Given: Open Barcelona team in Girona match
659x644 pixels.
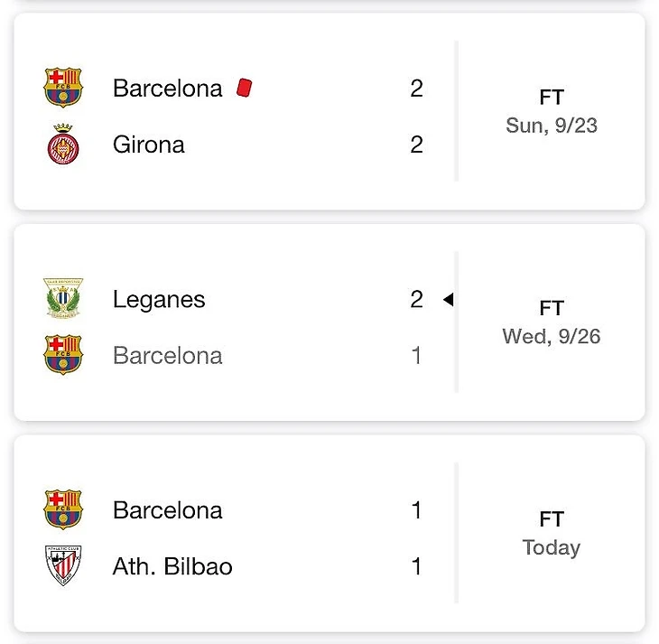Looking at the screenshot, I should coord(167,89).
